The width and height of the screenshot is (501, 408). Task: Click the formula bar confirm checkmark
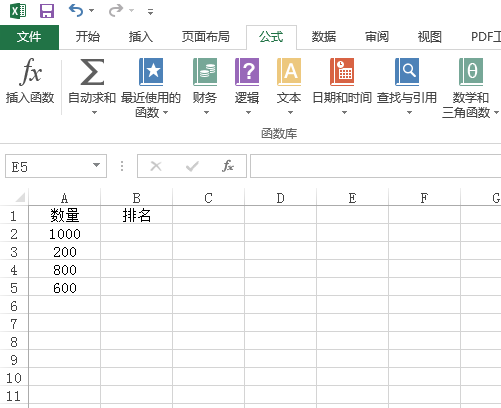click(192, 166)
